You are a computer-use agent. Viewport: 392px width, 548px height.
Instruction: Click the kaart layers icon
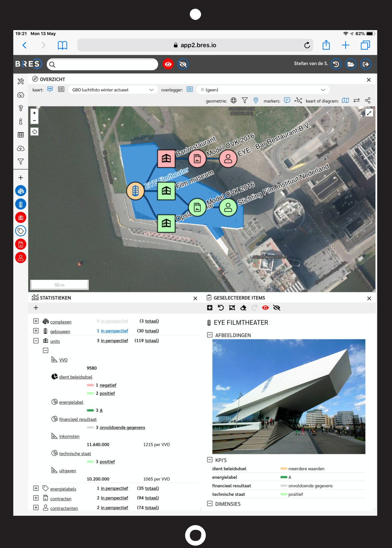[50, 89]
